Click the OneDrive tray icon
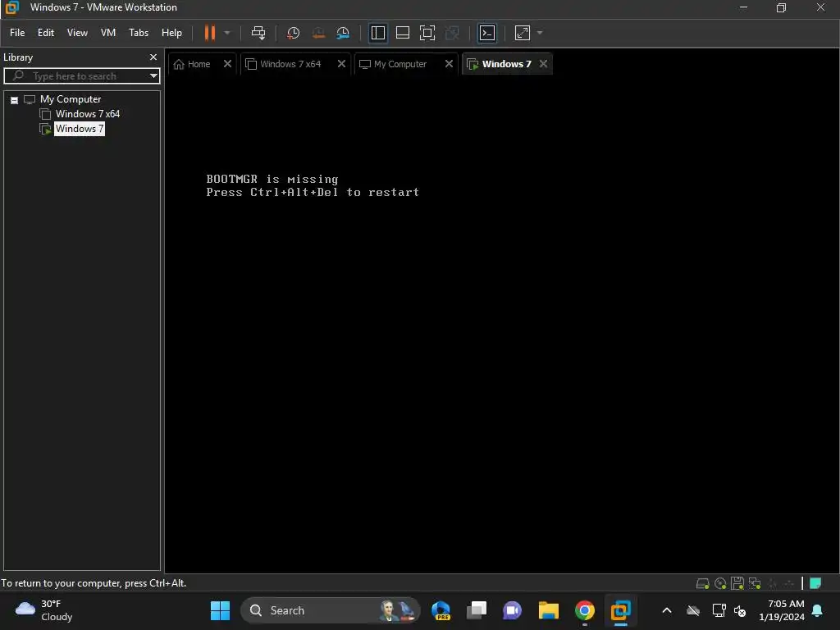Screen dimensions: 840x630 click(x=693, y=610)
